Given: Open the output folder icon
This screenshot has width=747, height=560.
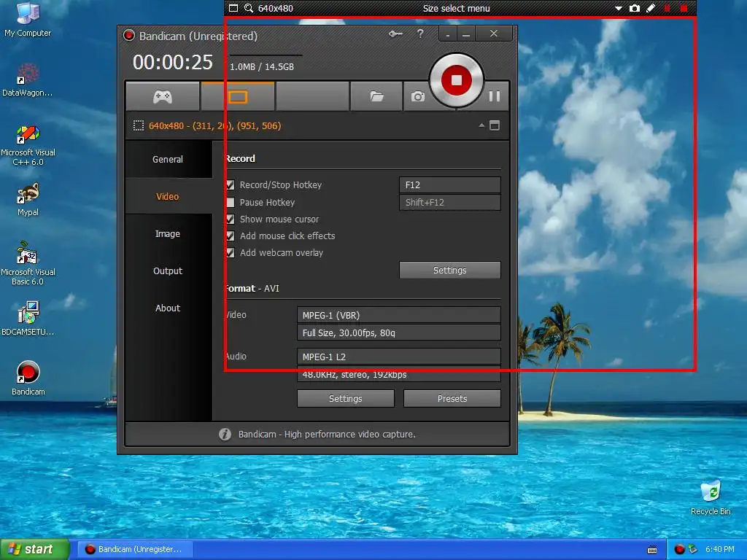Looking at the screenshot, I should click(376, 97).
